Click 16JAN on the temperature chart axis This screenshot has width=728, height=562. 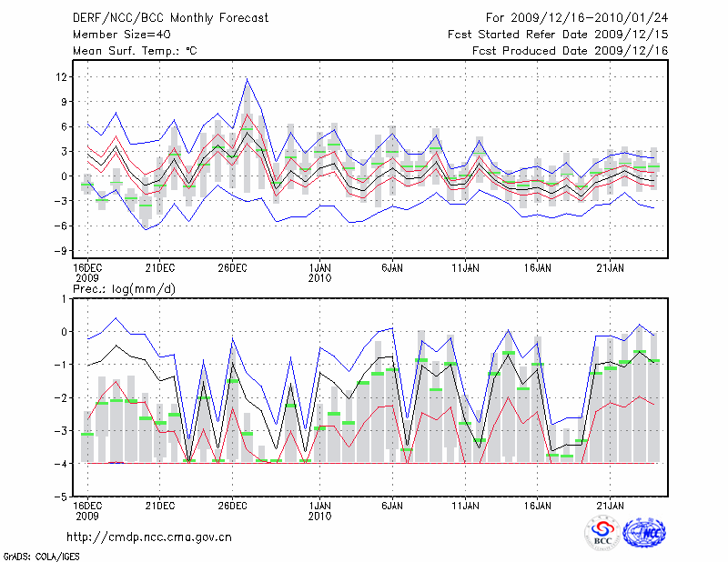pyautogui.click(x=539, y=268)
